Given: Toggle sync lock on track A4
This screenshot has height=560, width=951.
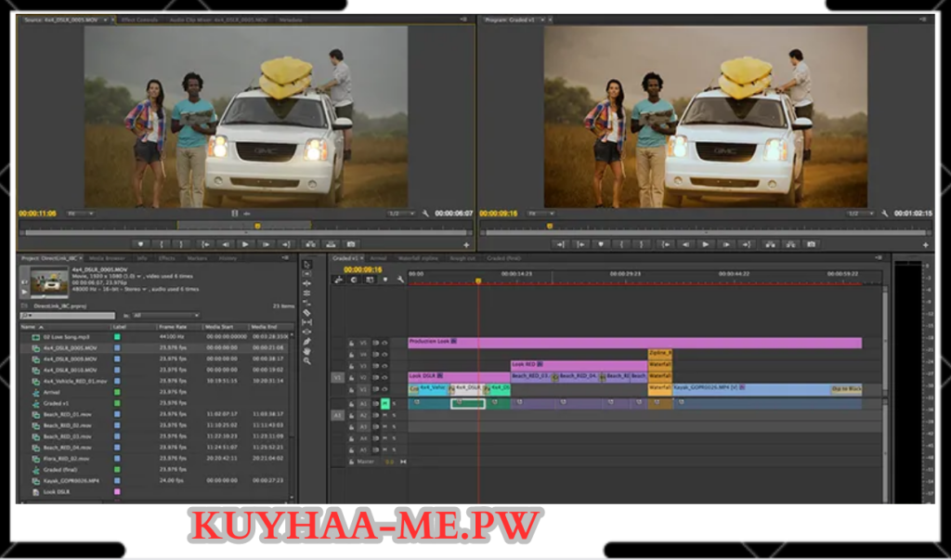Looking at the screenshot, I should 375,438.
